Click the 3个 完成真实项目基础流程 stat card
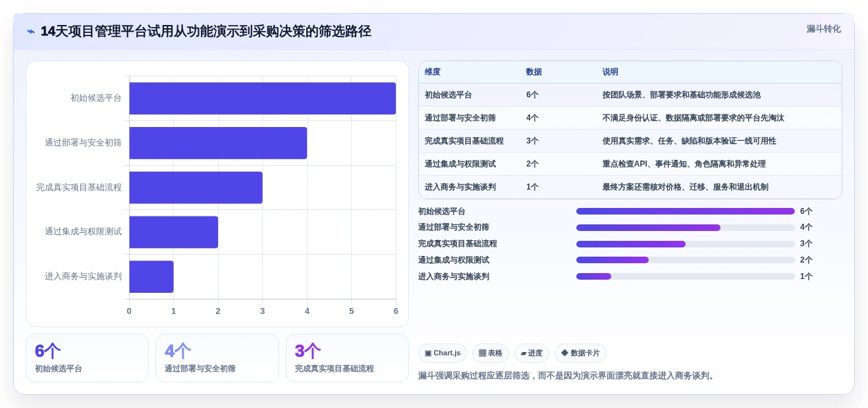The width and height of the screenshot is (868, 408). [347, 358]
